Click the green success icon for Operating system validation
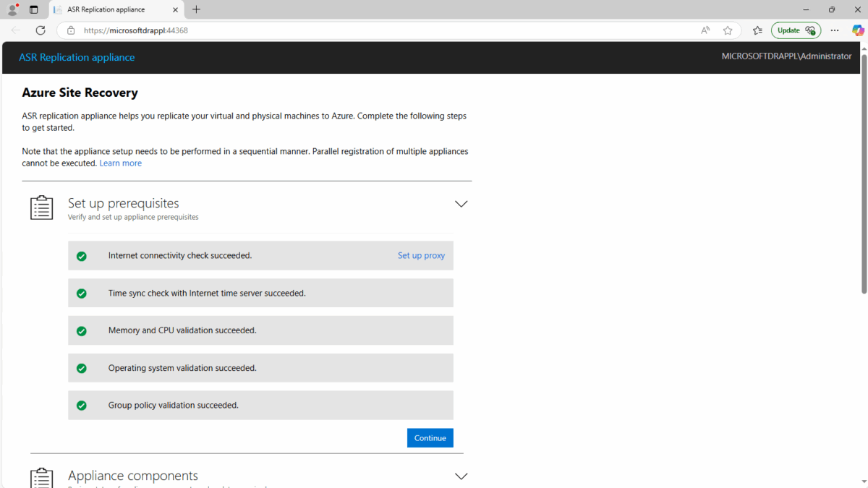868x488 pixels. 82,368
